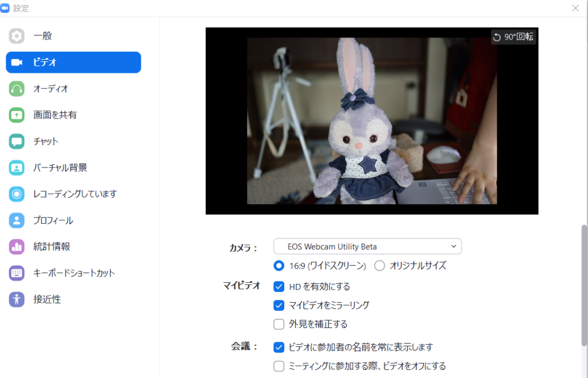Click the Audio headphones icon
This screenshot has width=588, height=378.
click(x=17, y=89)
